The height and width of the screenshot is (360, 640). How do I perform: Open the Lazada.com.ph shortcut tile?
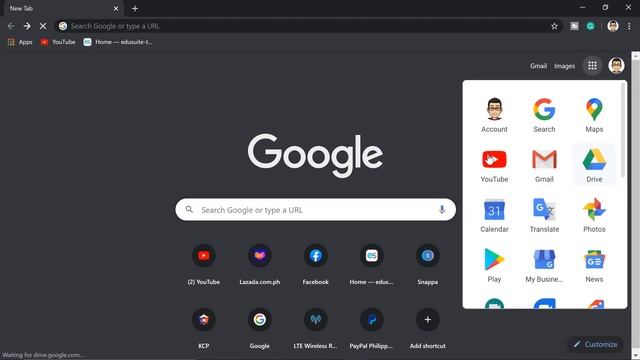pyautogui.click(x=260, y=264)
